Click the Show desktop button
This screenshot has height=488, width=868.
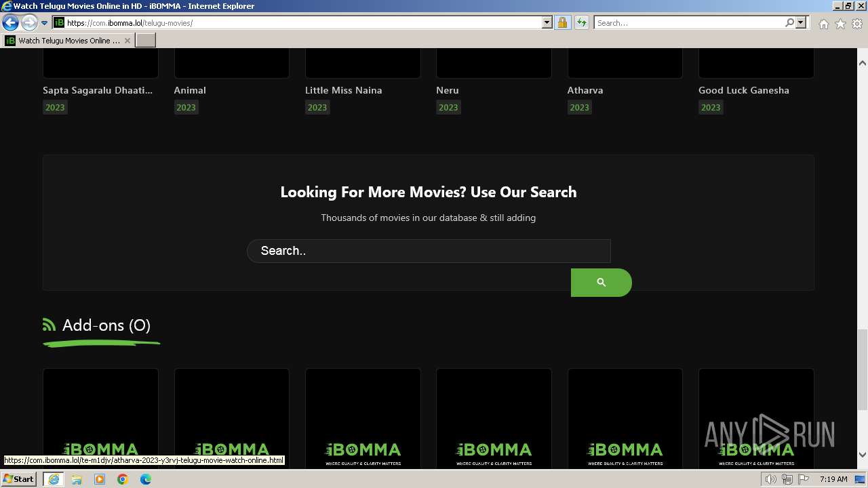[861, 479]
